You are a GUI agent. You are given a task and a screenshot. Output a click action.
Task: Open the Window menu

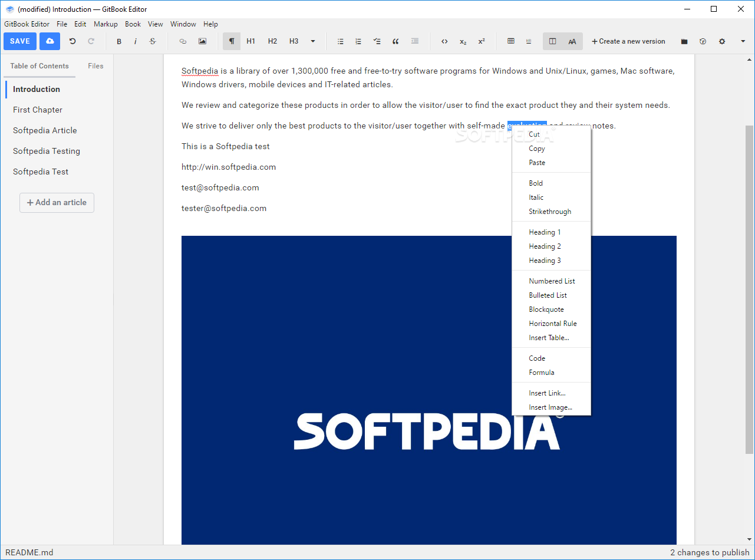tap(183, 24)
